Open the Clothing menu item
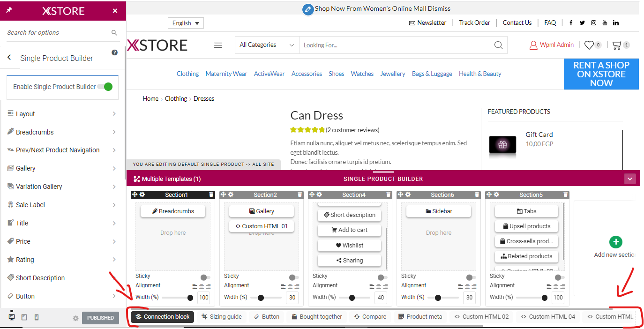The width and height of the screenshot is (644, 329). pyautogui.click(x=187, y=74)
